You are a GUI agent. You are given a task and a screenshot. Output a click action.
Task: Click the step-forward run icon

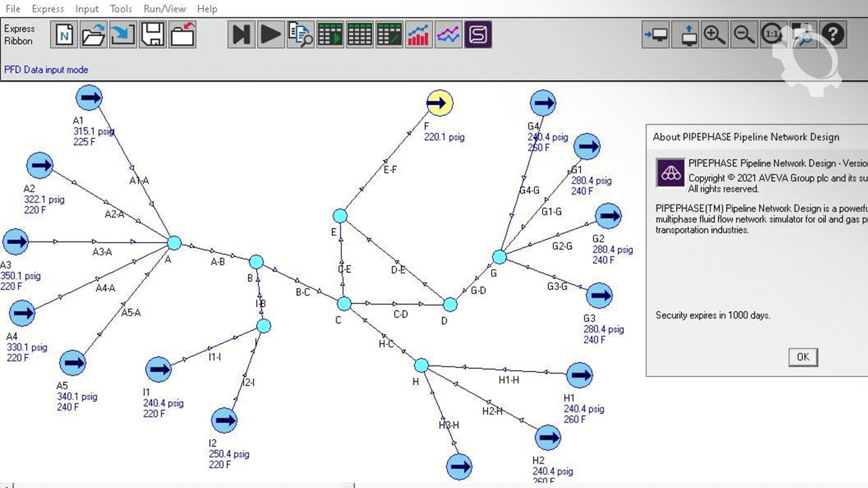pyautogui.click(x=241, y=35)
